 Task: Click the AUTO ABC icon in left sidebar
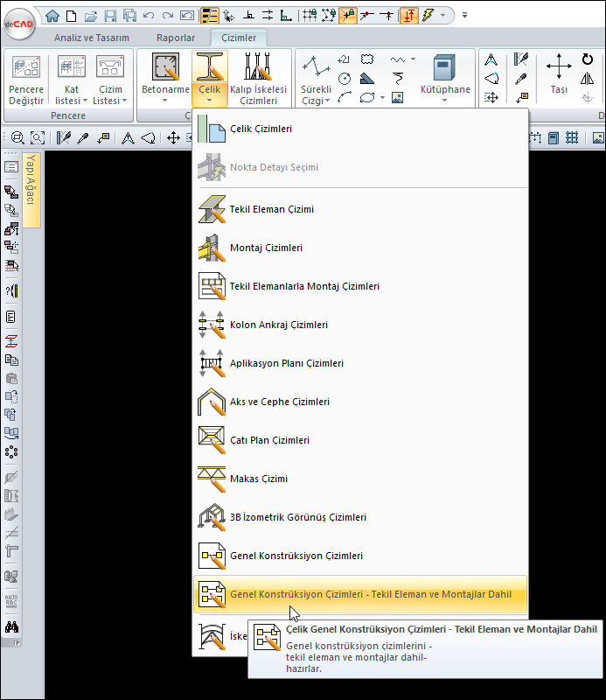coord(11,601)
